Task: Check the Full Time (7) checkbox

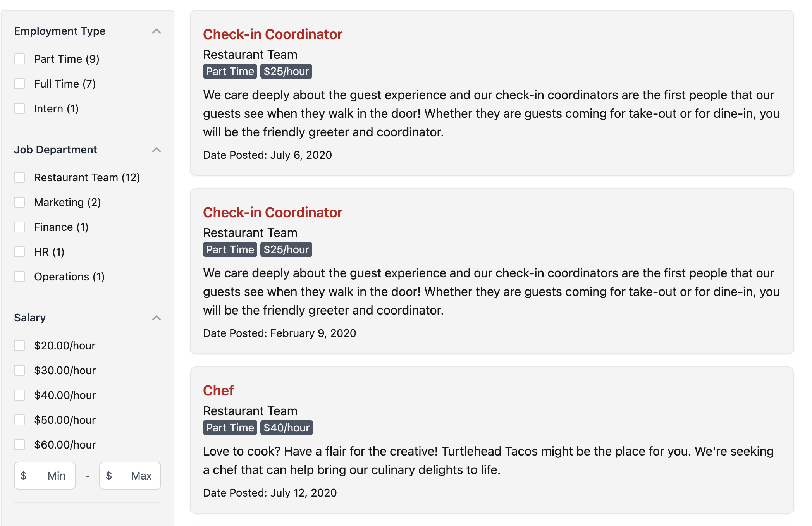Action: (x=19, y=84)
